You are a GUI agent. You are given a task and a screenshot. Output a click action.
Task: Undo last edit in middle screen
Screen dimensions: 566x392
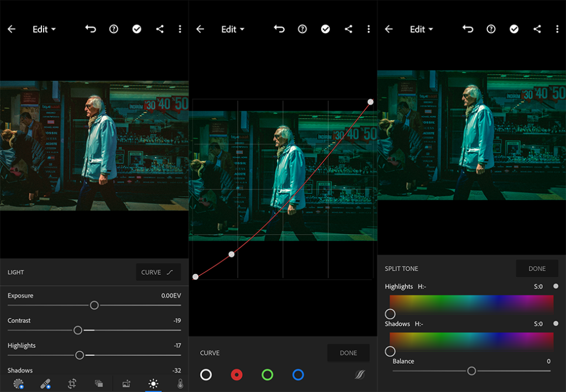(x=279, y=29)
